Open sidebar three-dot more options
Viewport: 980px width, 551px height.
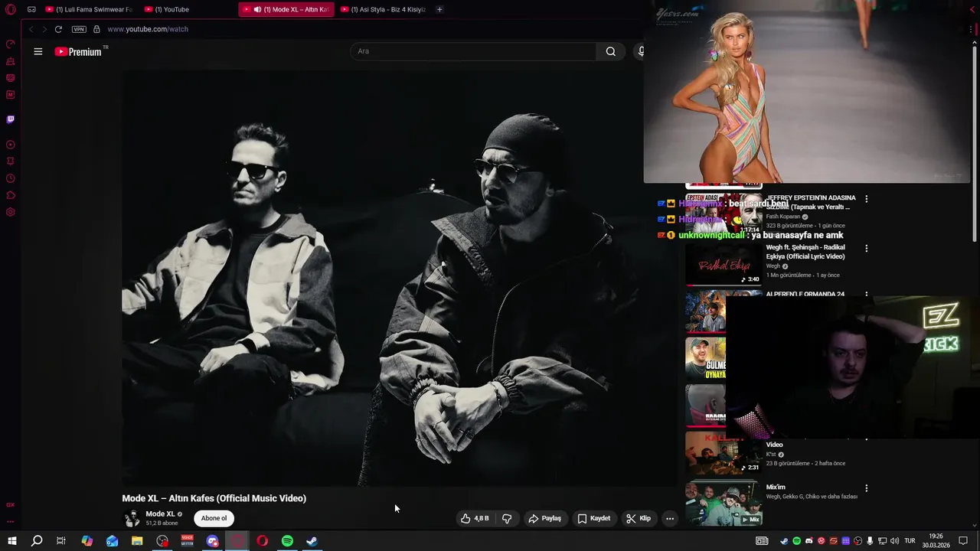[10, 522]
